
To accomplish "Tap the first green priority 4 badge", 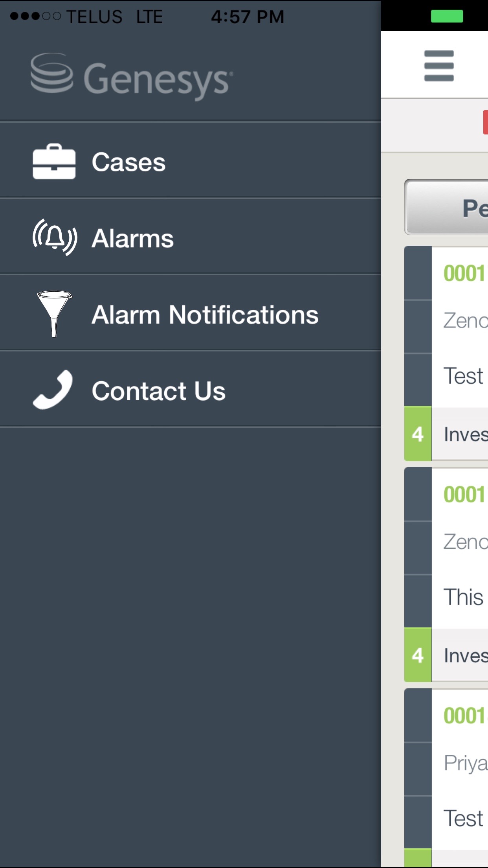I will click(x=418, y=434).
